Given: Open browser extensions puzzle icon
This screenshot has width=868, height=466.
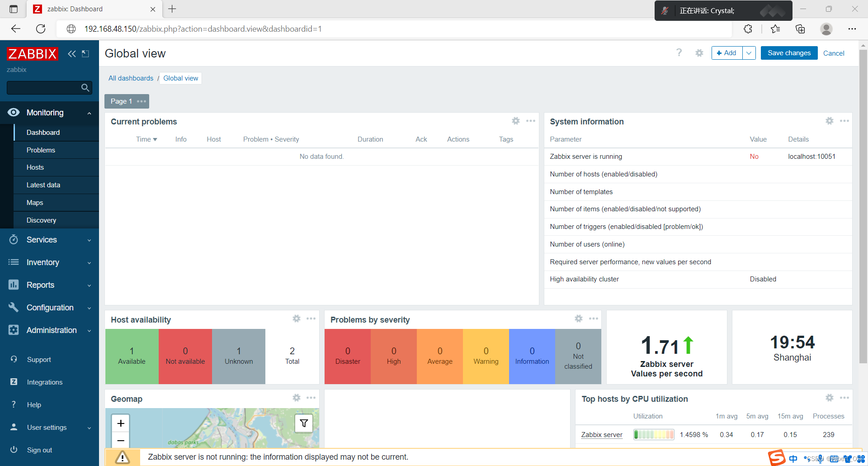Looking at the screenshot, I should (748, 29).
